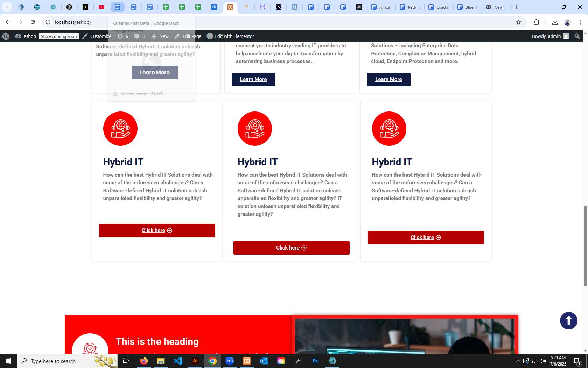Click the third card's red Hybrid IT icon
The height and width of the screenshot is (368, 588).
coord(389,129)
